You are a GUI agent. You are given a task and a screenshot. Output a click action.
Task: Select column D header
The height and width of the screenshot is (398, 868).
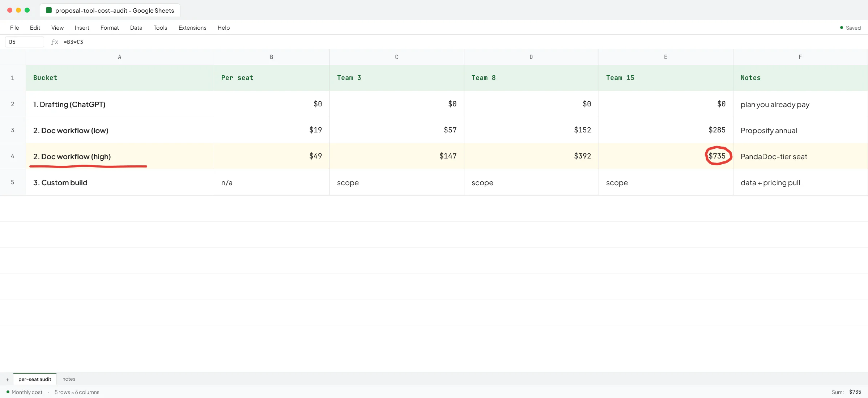(531, 57)
